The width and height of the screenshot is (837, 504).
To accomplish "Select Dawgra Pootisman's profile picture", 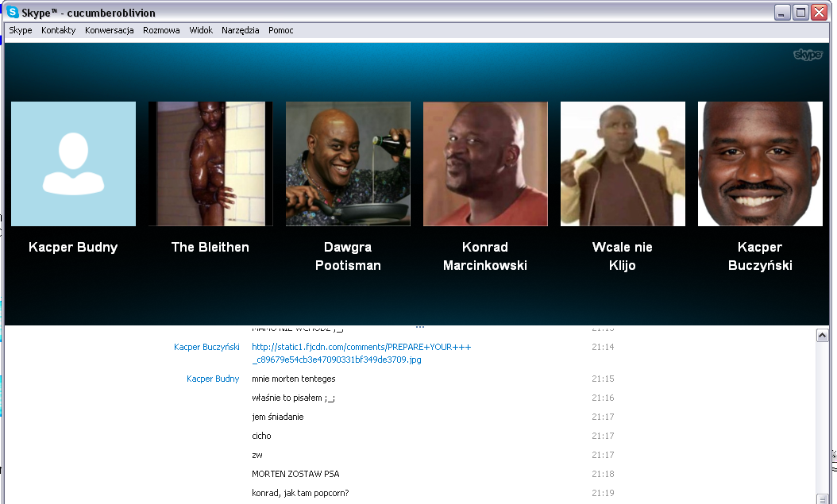I will pos(348,164).
